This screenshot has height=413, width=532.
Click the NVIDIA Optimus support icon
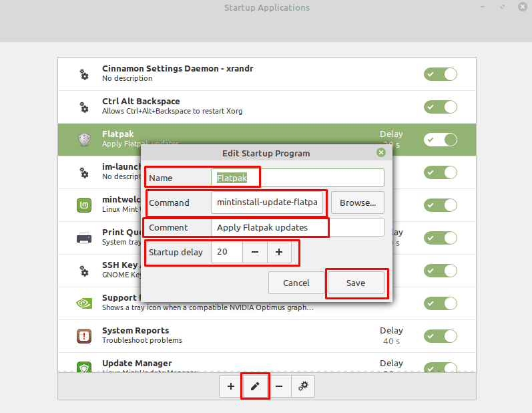pos(84,303)
